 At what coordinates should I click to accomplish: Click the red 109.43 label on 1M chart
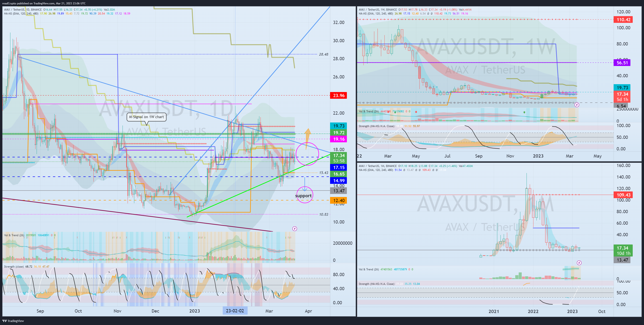(x=623, y=195)
